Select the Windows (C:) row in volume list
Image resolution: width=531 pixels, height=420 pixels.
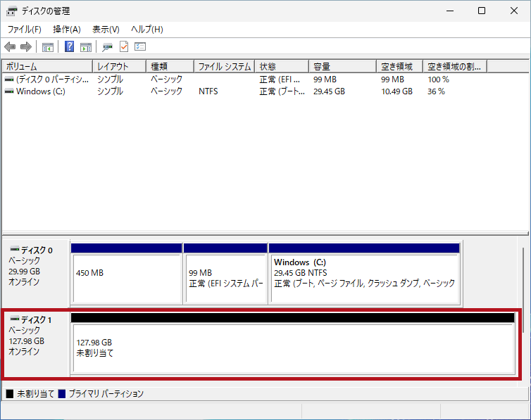(40, 91)
